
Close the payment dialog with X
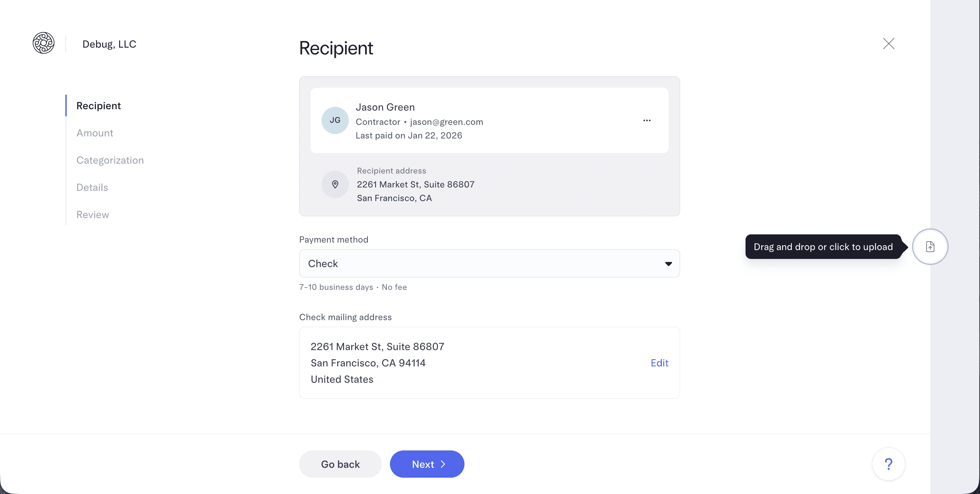(x=888, y=44)
